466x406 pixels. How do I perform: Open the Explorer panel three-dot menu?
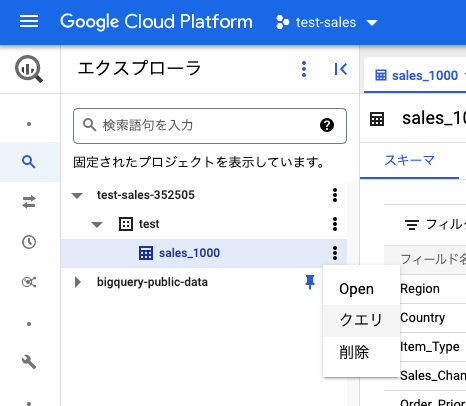[304, 69]
